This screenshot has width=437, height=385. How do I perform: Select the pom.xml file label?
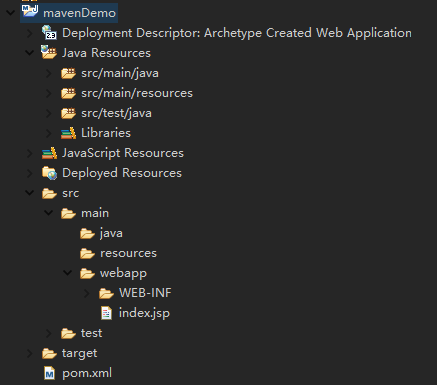[87, 373]
